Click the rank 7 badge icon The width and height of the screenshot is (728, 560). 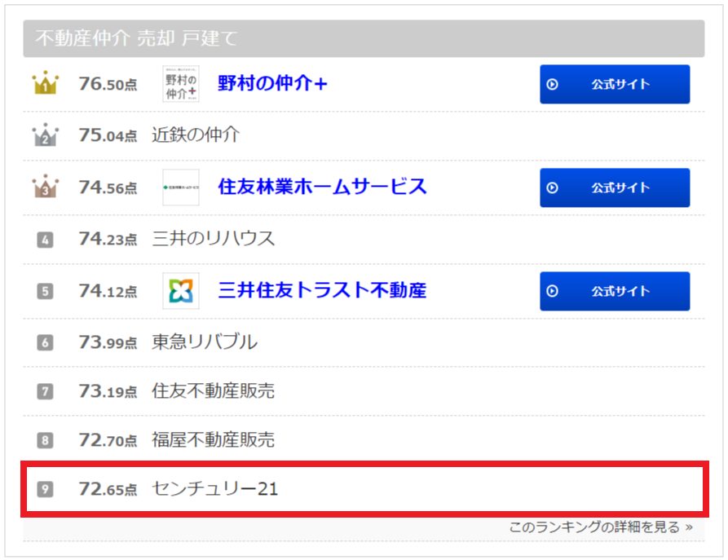click(45, 391)
